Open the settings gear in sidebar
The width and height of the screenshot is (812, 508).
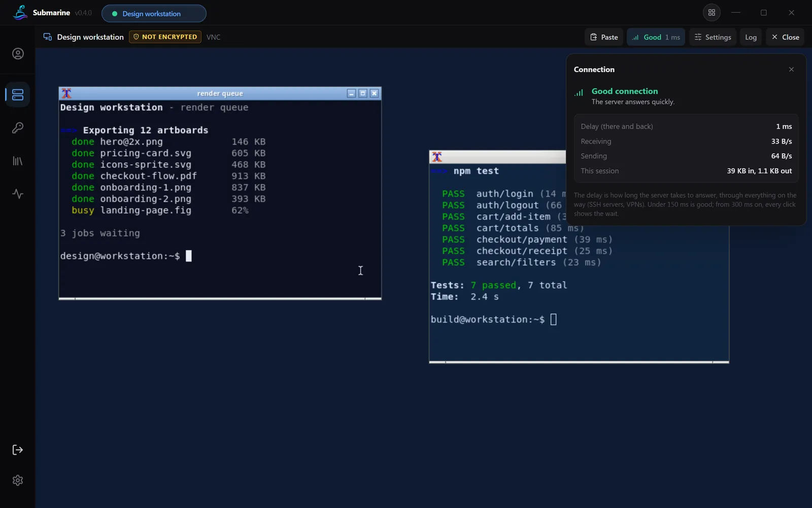tap(18, 480)
